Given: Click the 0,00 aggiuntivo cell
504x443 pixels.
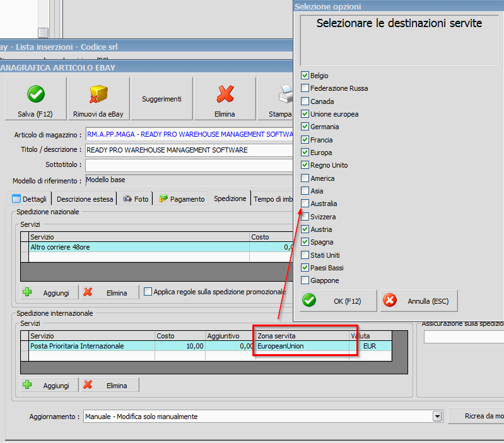Looking at the screenshot, I should tap(230, 346).
